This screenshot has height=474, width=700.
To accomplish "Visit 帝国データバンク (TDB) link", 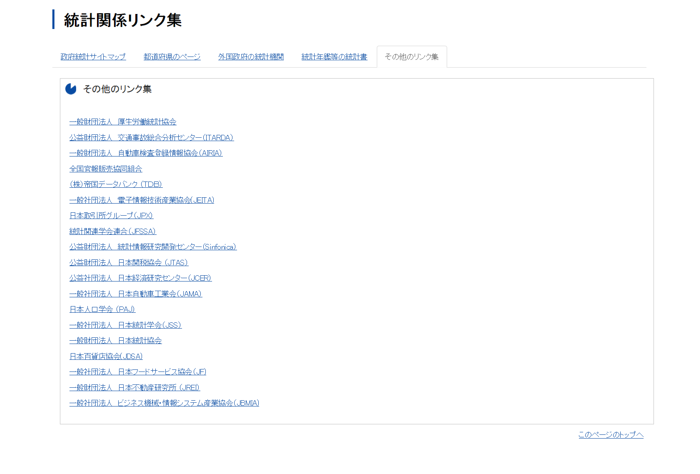I will point(116,184).
